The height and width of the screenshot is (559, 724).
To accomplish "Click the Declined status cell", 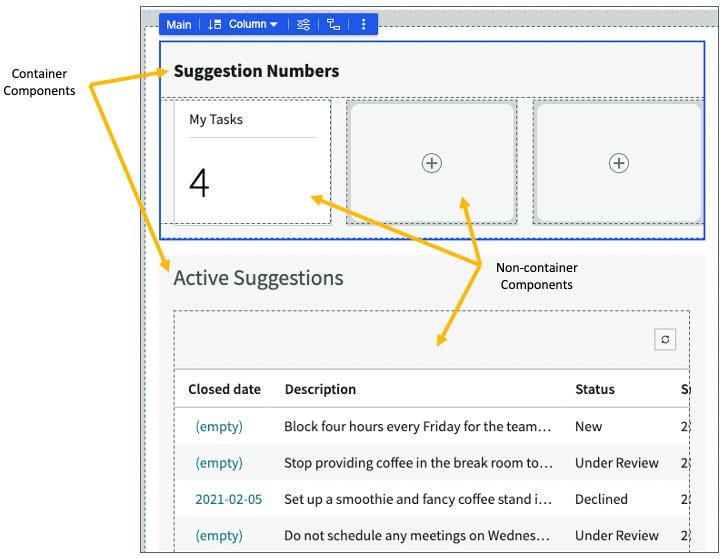I will click(x=601, y=499).
